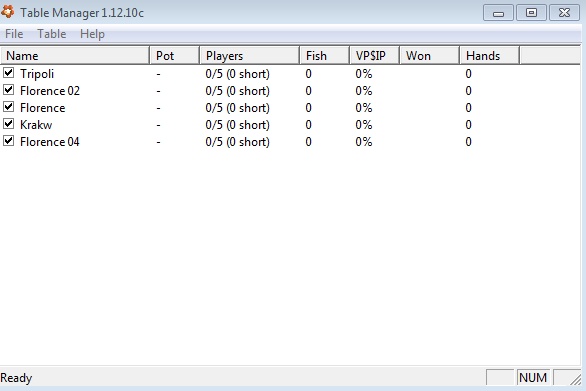
Task: Click the Fish value in the Krakw row
Action: point(308,125)
